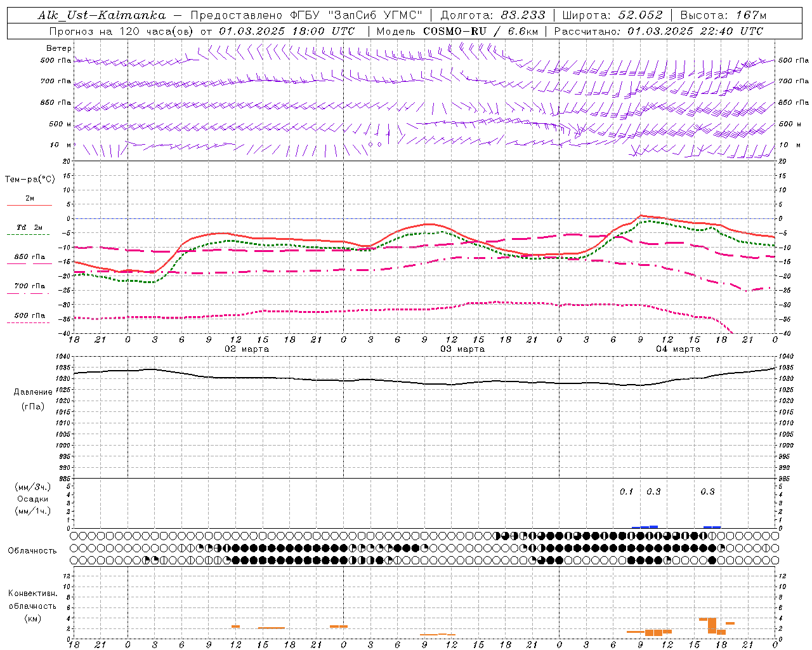This screenshot has height=650, width=812.
Task: Click the 0.1 precipitation amount value
Action: point(627,491)
